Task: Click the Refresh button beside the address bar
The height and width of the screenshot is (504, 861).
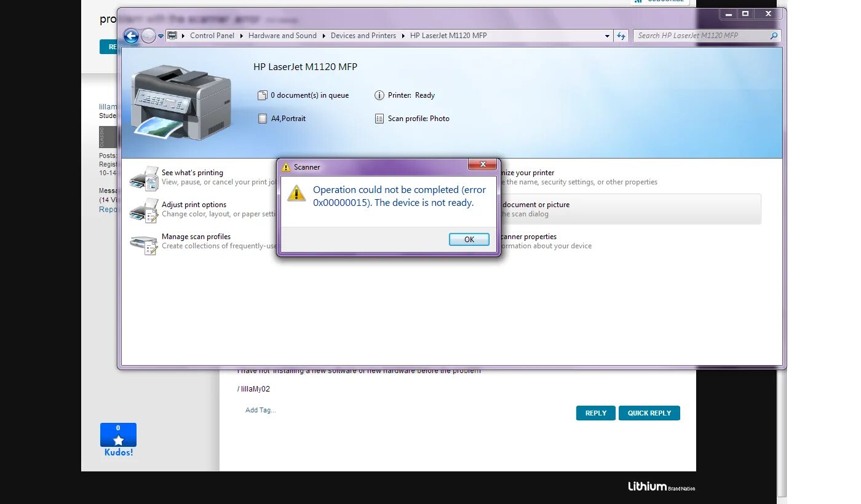Action: [621, 36]
